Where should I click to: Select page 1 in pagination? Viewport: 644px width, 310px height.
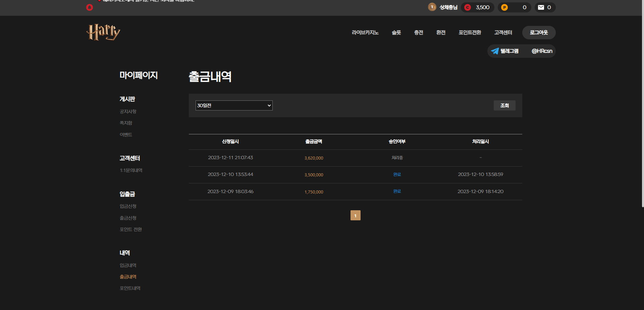click(x=355, y=215)
